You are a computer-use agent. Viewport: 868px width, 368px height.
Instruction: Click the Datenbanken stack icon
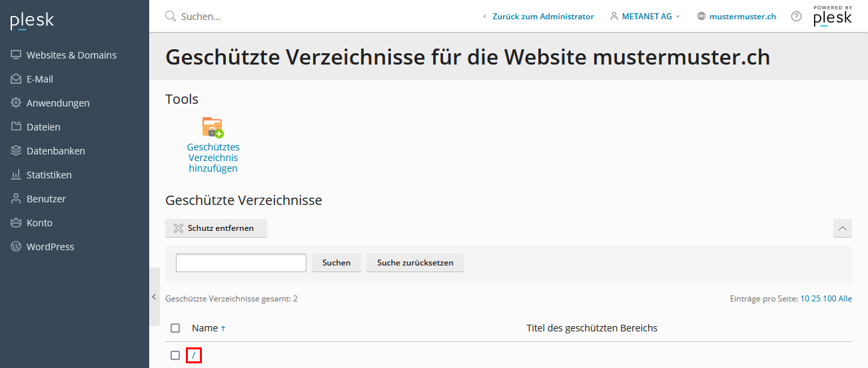click(16, 151)
